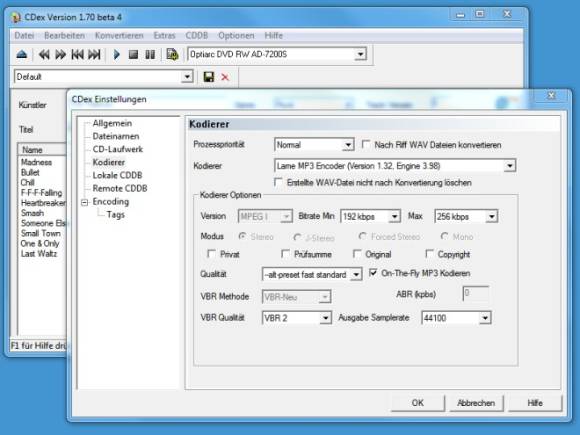Open the Optionen menu

click(236, 36)
